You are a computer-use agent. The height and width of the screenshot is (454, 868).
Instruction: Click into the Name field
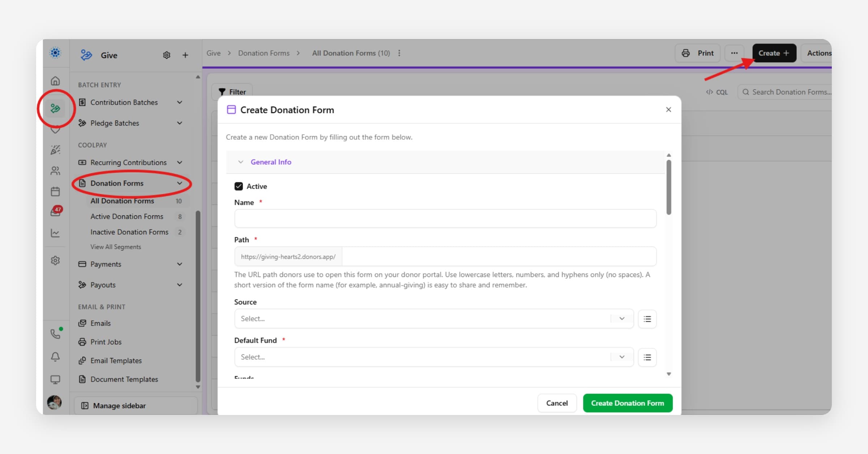tap(445, 218)
